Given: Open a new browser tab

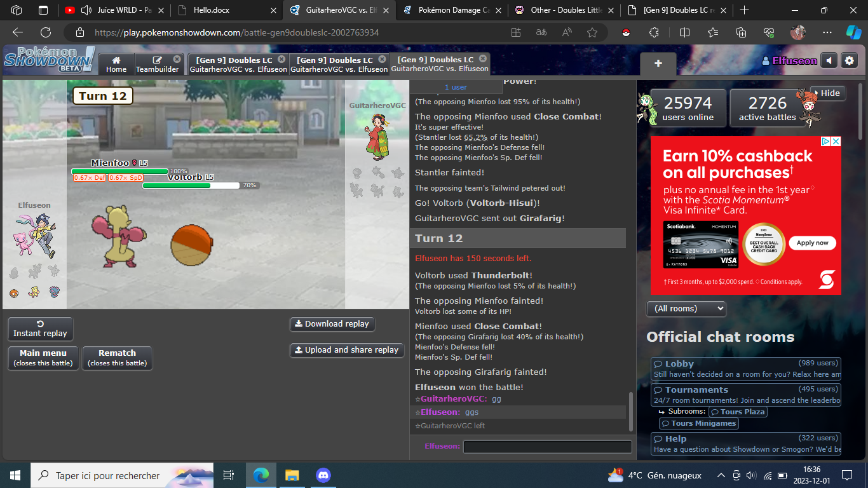Looking at the screenshot, I should [744, 10].
